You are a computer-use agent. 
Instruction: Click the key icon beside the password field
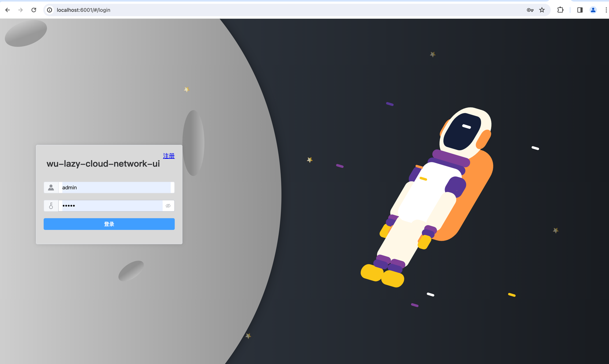pyautogui.click(x=51, y=206)
